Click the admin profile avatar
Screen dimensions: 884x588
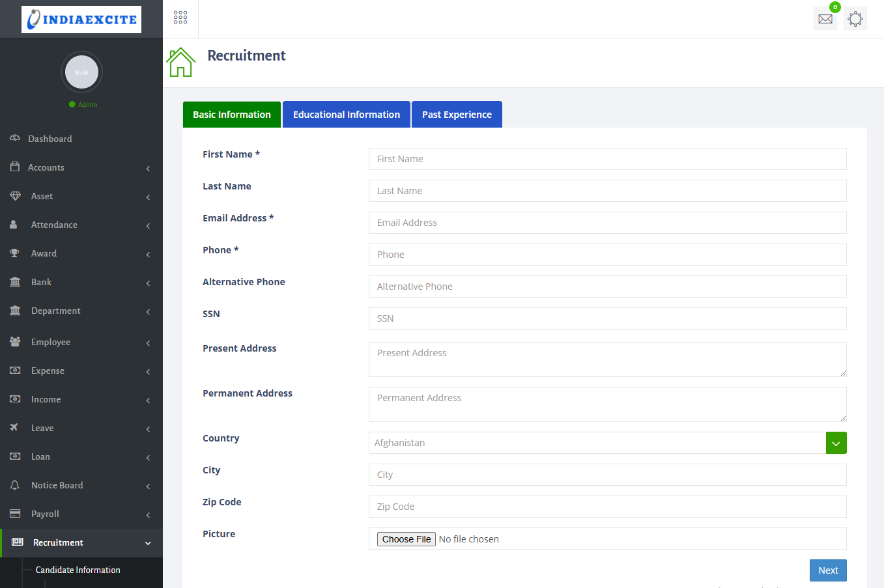(81, 72)
